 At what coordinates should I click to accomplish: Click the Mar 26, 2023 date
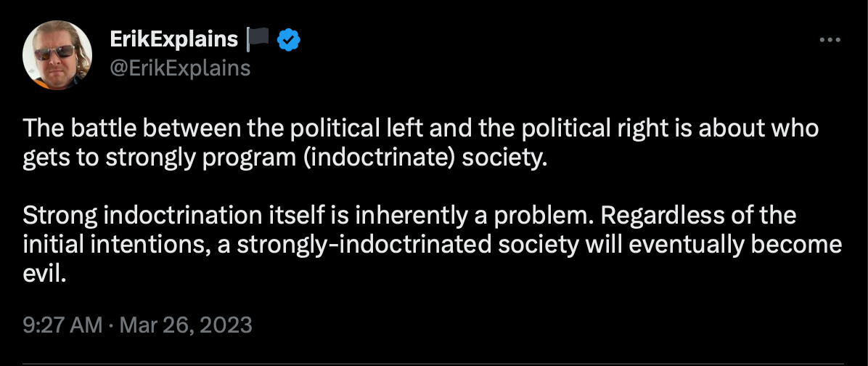point(184,325)
